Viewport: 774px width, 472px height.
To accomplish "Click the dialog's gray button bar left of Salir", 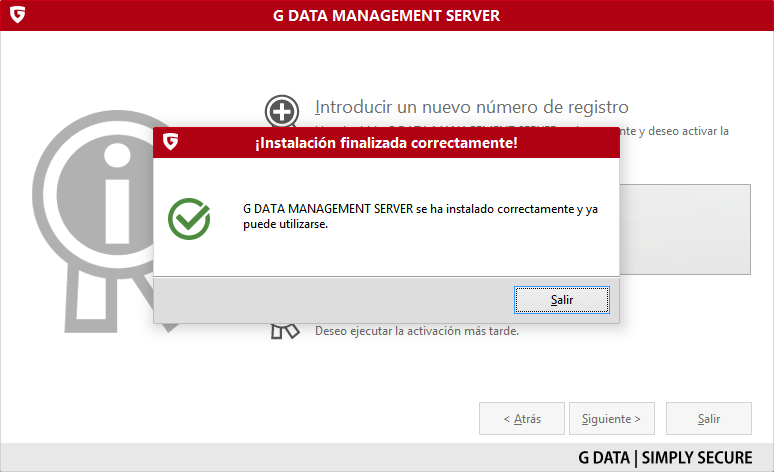I will pos(330,299).
